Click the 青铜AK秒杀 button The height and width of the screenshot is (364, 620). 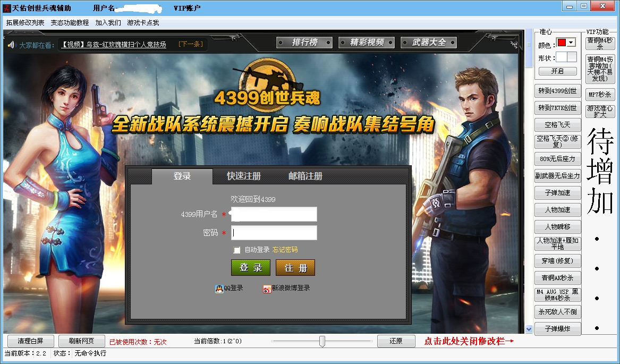point(557,278)
